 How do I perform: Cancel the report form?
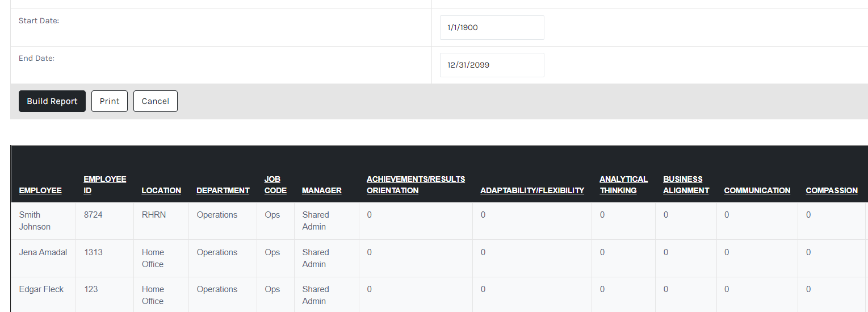click(x=156, y=101)
